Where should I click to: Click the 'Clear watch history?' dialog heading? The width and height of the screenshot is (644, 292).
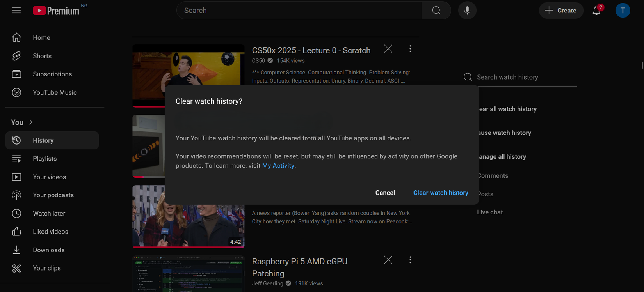209,101
